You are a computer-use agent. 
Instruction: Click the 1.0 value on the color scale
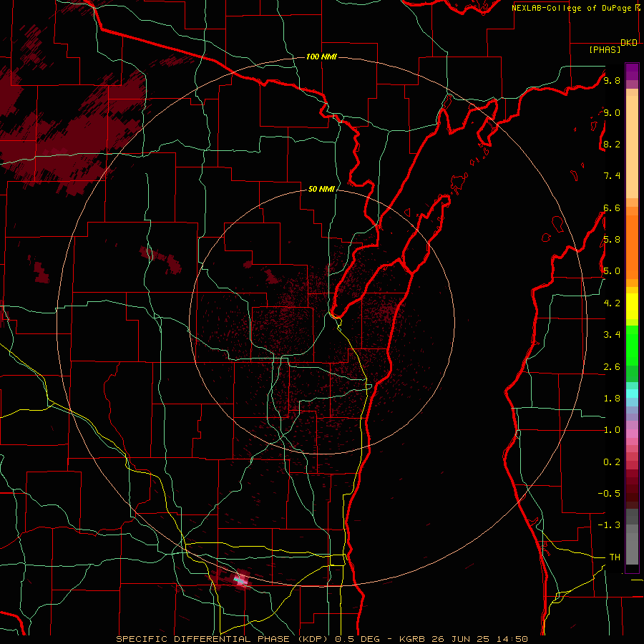[x=612, y=430]
